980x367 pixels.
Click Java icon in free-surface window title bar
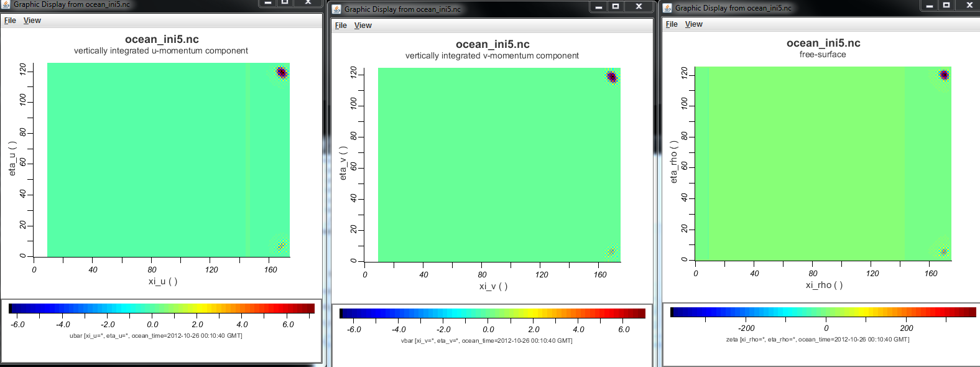(667, 8)
